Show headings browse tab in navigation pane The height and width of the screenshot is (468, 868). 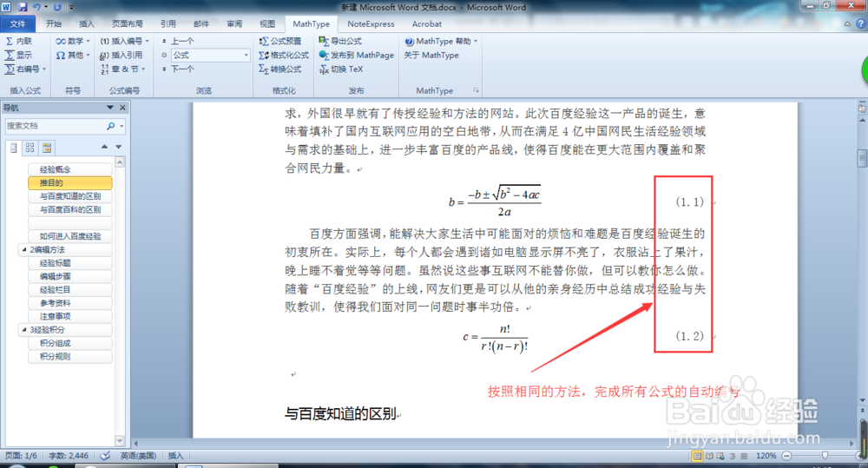point(13,148)
